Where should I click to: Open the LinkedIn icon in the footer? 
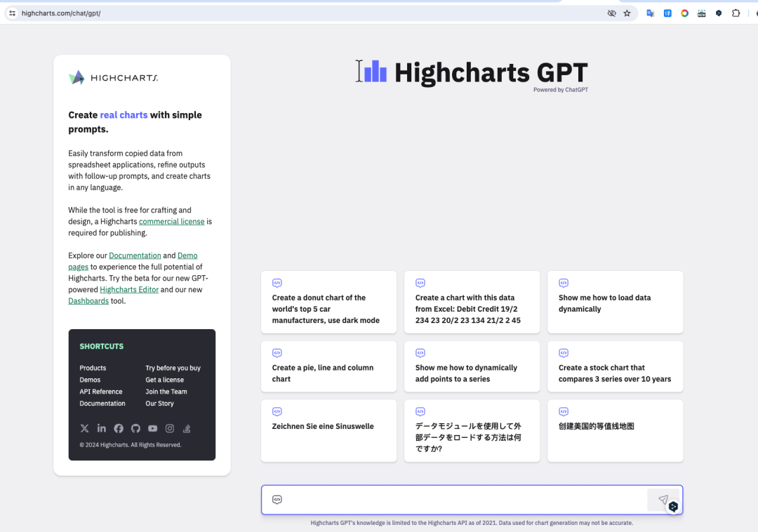[102, 428]
